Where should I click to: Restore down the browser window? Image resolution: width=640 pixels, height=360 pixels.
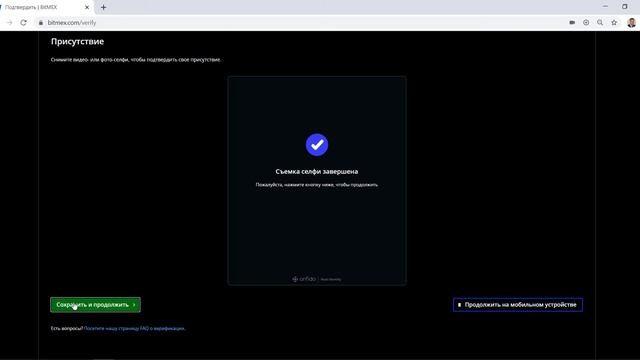(x=625, y=7)
